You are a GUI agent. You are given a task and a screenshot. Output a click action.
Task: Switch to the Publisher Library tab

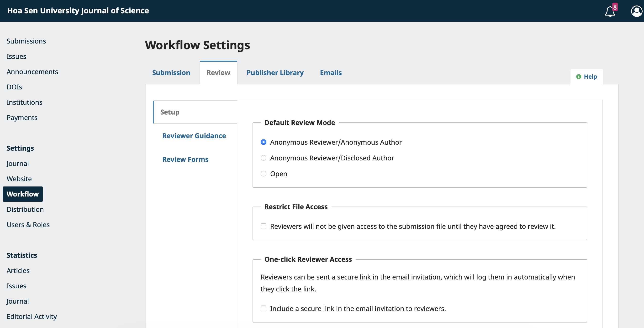pos(275,73)
